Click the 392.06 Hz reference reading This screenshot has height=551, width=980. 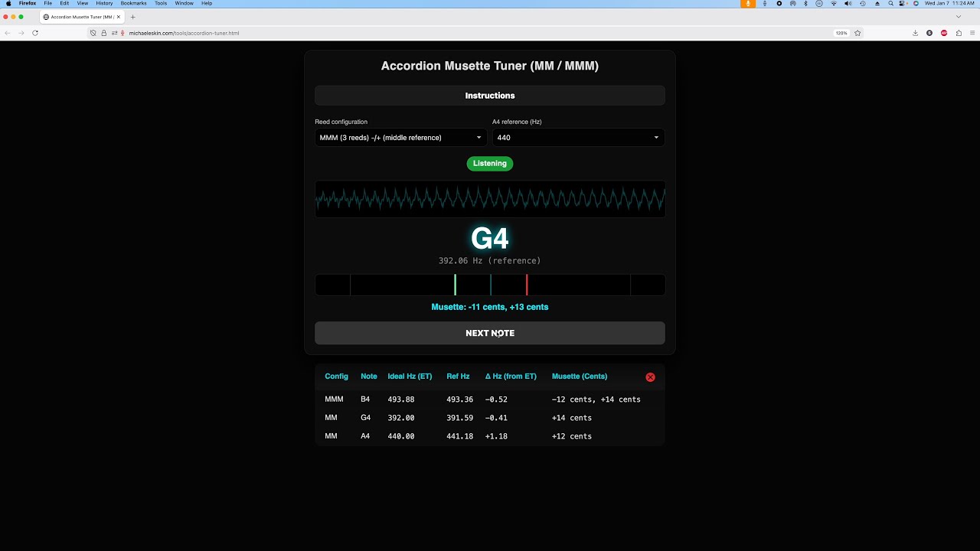click(x=490, y=261)
